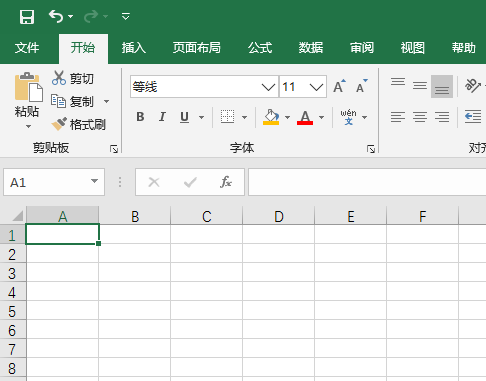Screen dimensions: 486x381
Task: Apply yellow fill color bucket
Action: point(271,117)
